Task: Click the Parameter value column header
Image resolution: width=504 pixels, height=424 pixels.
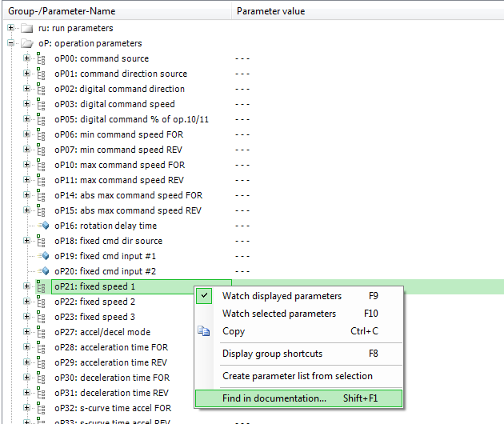Action: (x=270, y=11)
